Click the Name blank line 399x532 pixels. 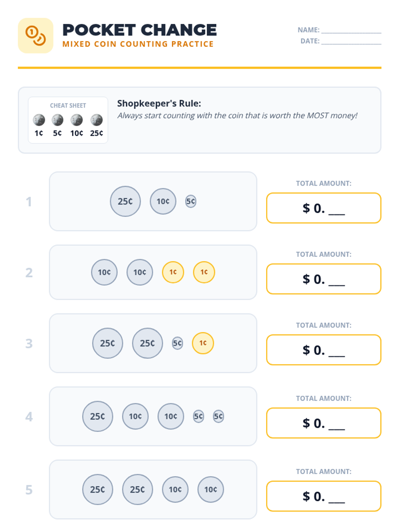351,31
